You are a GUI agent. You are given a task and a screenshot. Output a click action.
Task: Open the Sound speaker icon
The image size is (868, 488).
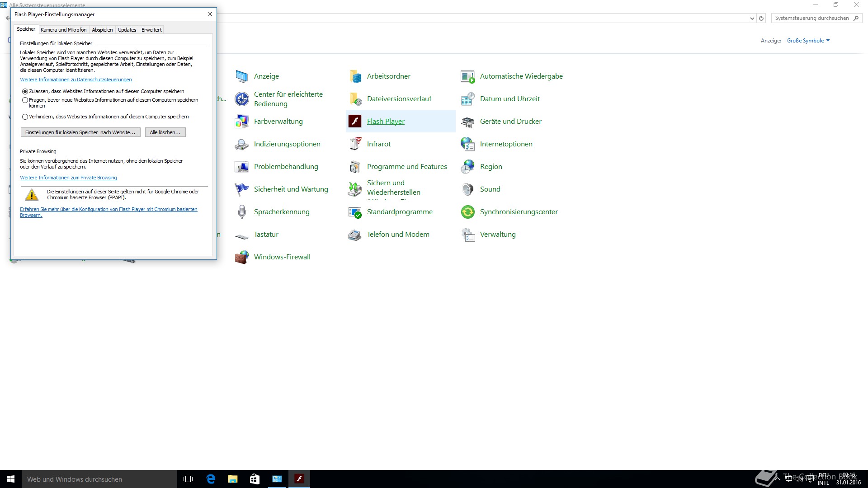point(468,189)
